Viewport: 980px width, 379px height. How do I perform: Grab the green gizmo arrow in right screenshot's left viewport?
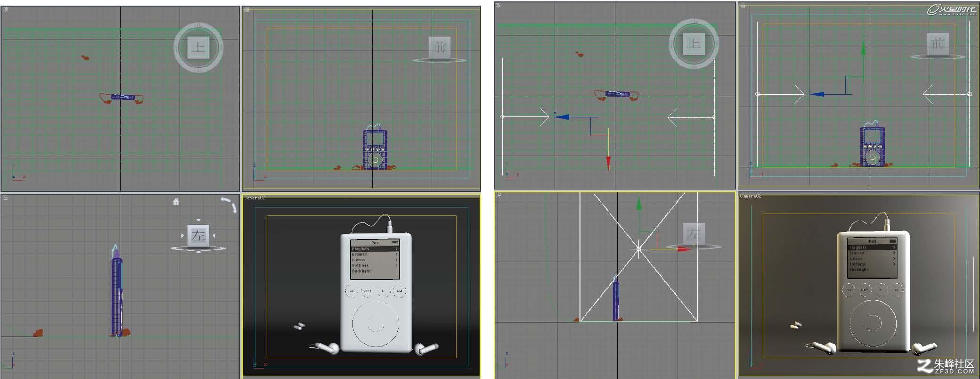tap(639, 203)
